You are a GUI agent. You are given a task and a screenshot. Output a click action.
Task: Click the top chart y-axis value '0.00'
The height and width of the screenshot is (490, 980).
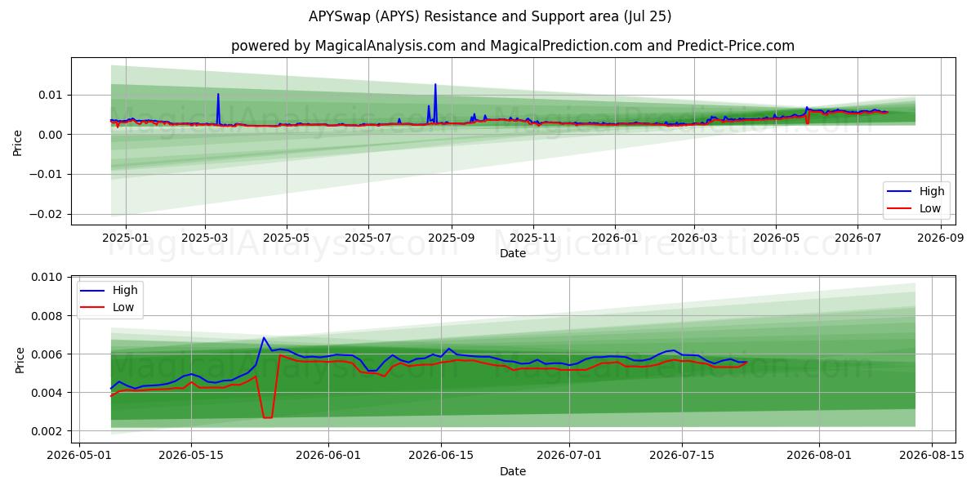(x=53, y=135)
